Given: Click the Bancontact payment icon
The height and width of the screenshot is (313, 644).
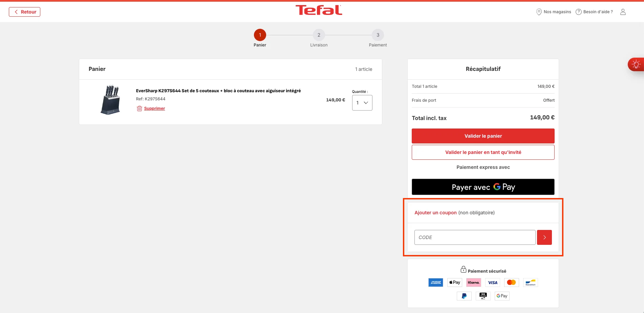Looking at the screenshot, I should click(530, 282).
